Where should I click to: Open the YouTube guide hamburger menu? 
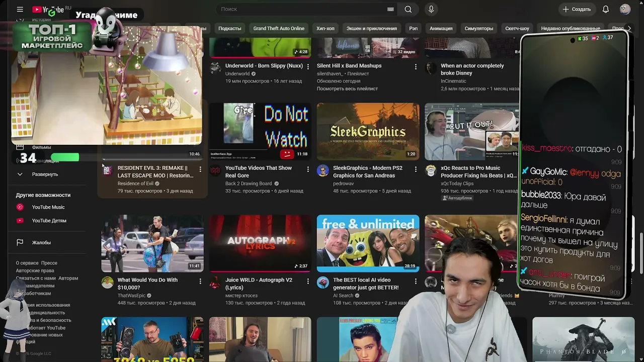point(20,9)
